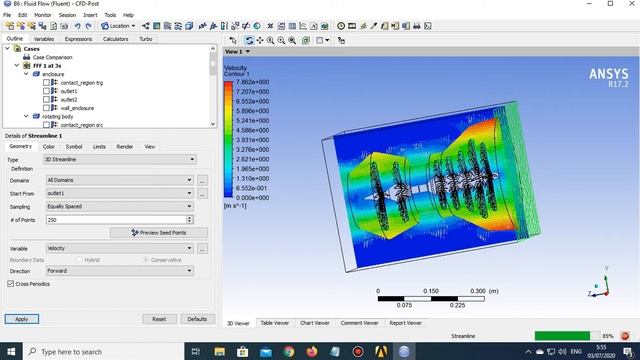The width and height of the screenshot is (640, 360).
Task: Click the Defaults button
Action: 197,319
